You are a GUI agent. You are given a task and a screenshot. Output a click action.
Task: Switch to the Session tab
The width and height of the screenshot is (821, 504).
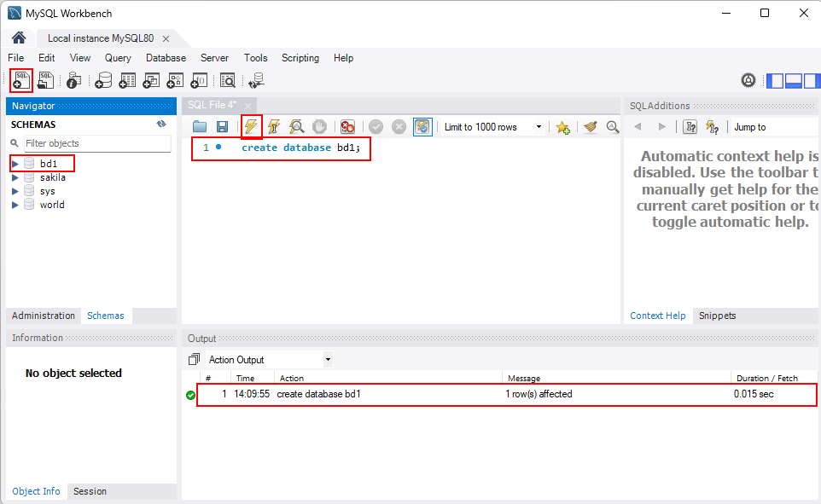(90, 491)
